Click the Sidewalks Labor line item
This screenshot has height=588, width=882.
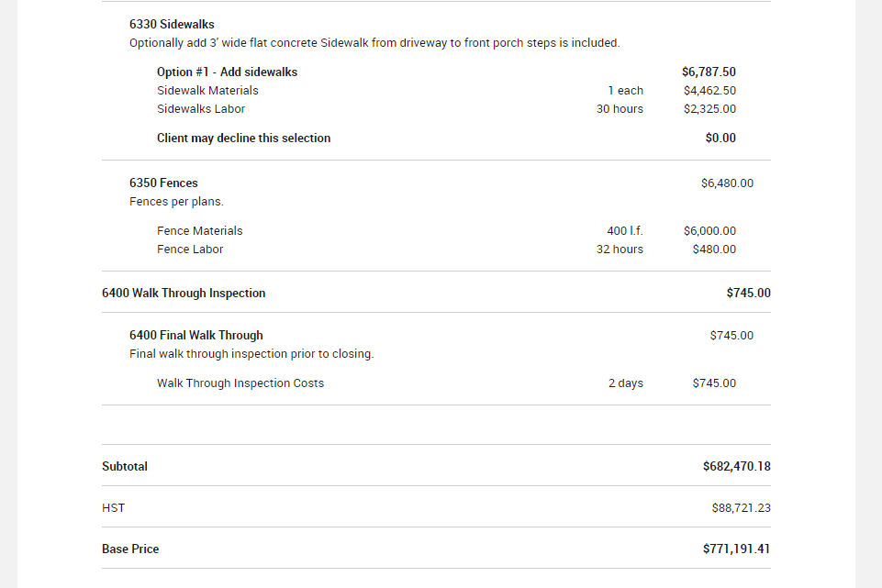(201, 109)
